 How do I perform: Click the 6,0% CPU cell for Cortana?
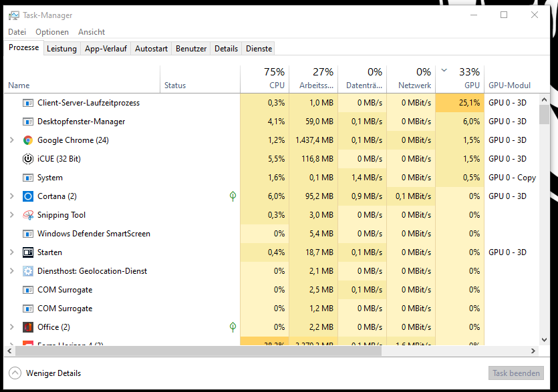point(265,196)
